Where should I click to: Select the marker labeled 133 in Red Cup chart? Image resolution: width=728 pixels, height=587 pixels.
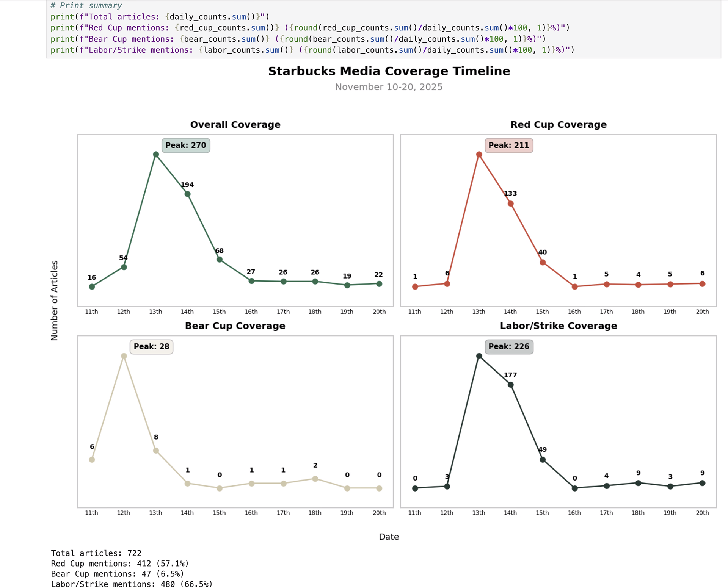[x=511, y=203]
